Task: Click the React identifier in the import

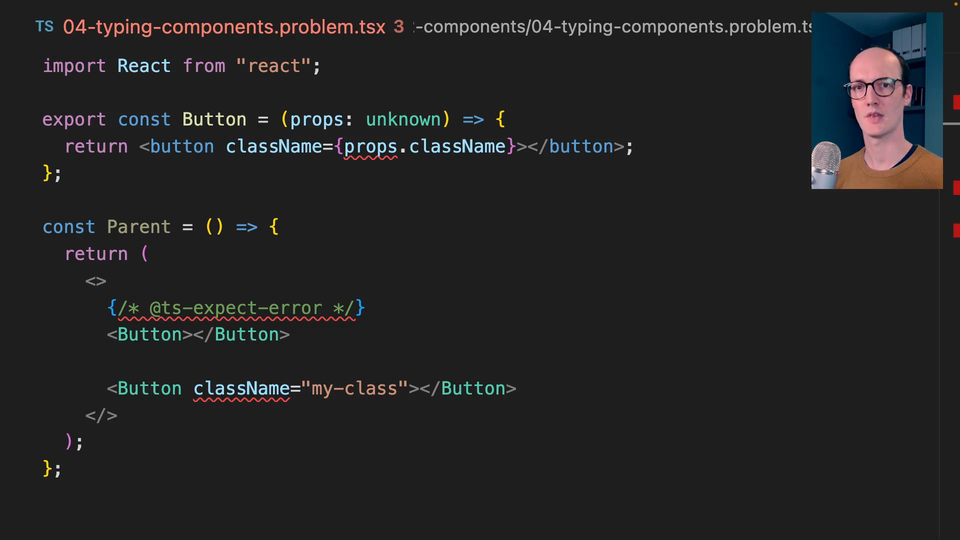Action: pos(144,66)
